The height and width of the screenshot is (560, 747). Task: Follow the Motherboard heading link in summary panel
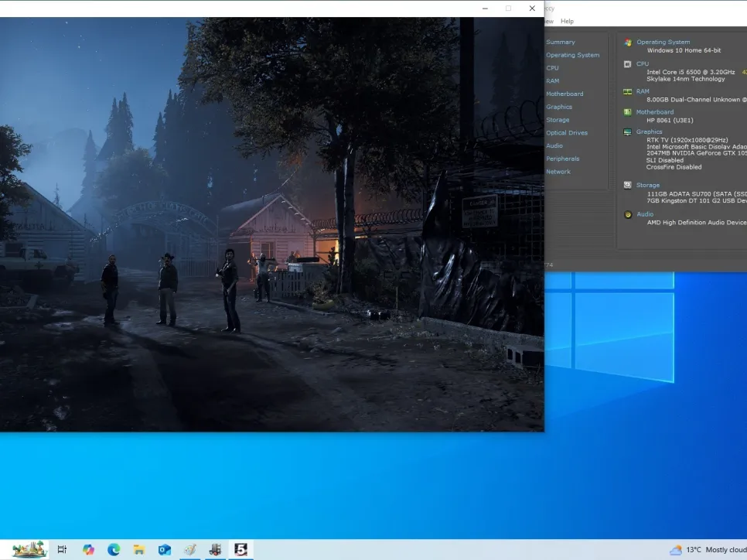pyautogui.click(x=654, y=111)
